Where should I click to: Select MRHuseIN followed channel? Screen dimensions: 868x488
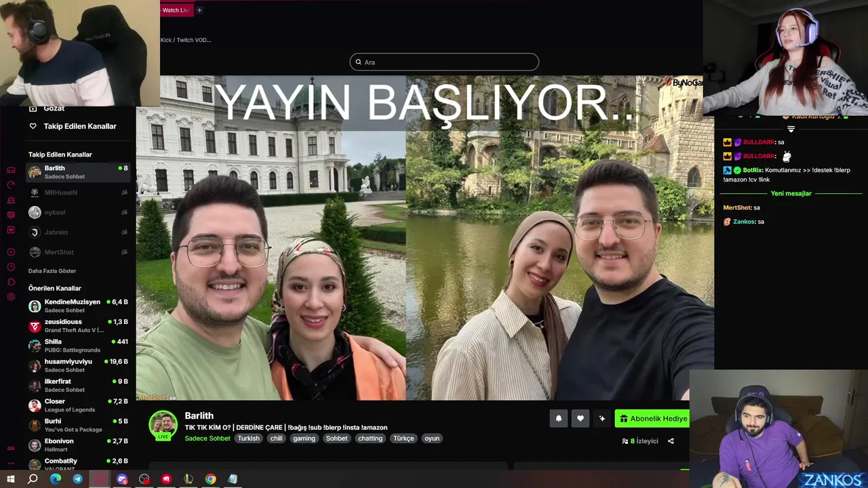click(77, 192)
